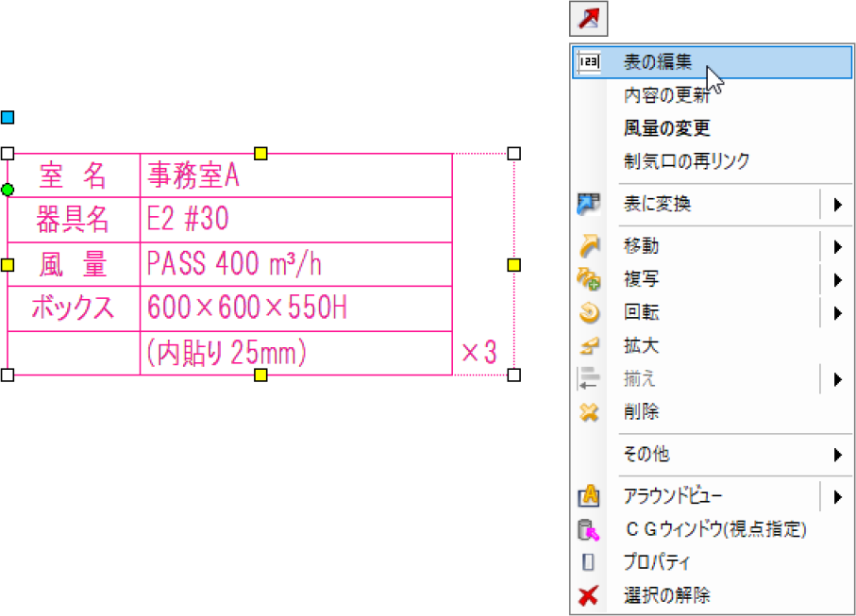
Task: Expand the アラウンドビュー submenu arrow
Action: click(837, 497)
